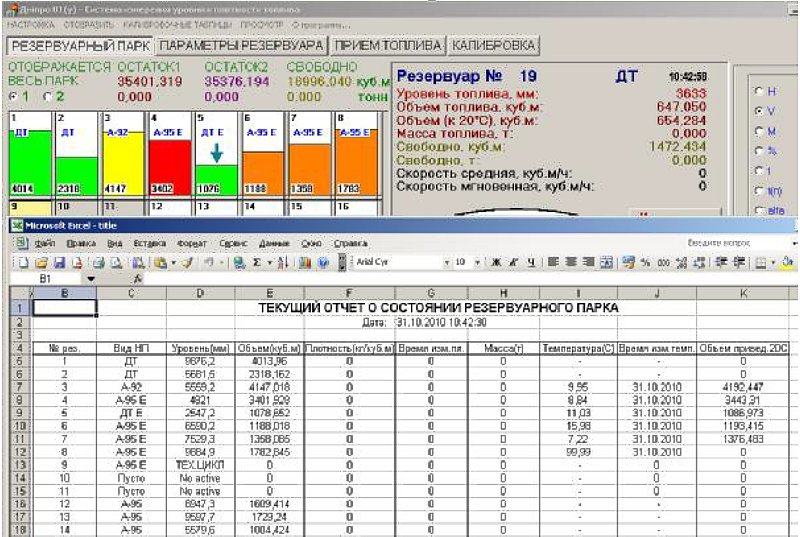Select radio button 1 under ВЕСЬ ПАРК
The height and width of the screenshot is (537, 800).
click(14, 96)
